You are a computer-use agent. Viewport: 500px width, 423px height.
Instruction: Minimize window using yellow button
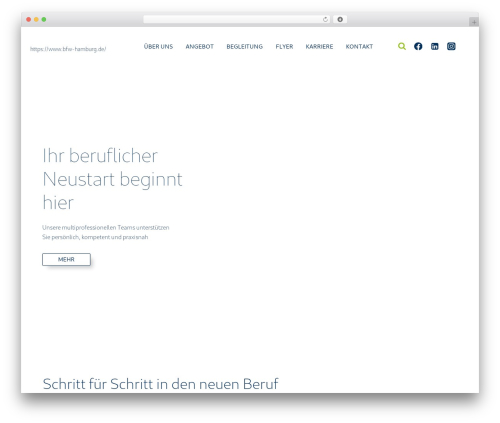click(36, 19)
